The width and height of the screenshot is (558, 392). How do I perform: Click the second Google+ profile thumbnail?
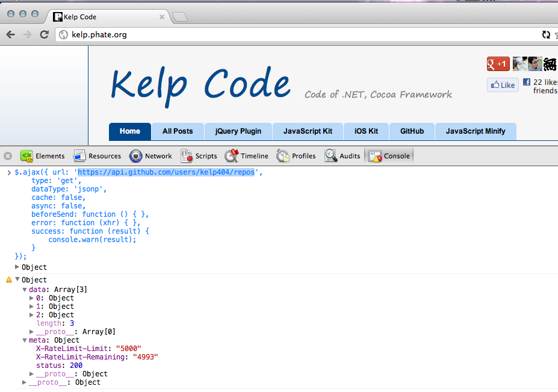pyautogui.click(x=535, y=64)
